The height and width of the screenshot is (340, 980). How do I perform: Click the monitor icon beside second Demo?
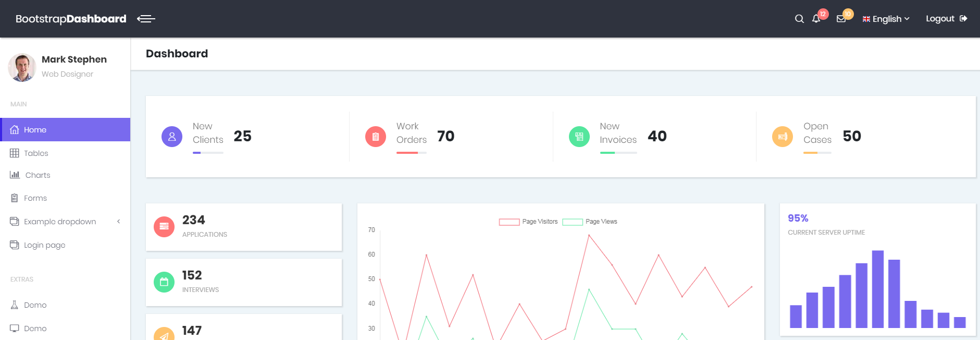(15, 328)
